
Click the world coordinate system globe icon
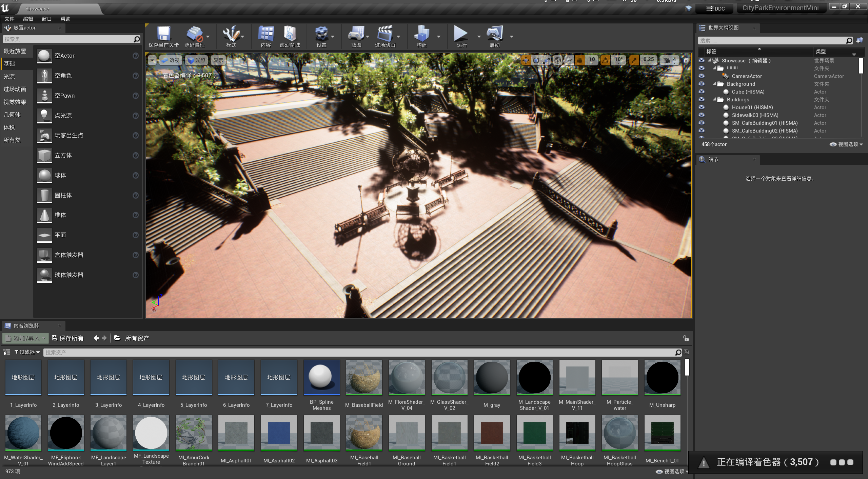pyautogui.click(x=557, y=60)
